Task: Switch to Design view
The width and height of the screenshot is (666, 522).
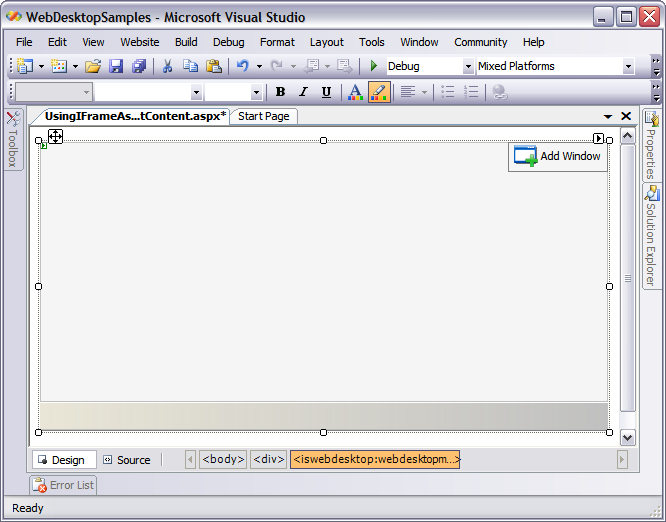Action: pos(65,460)
